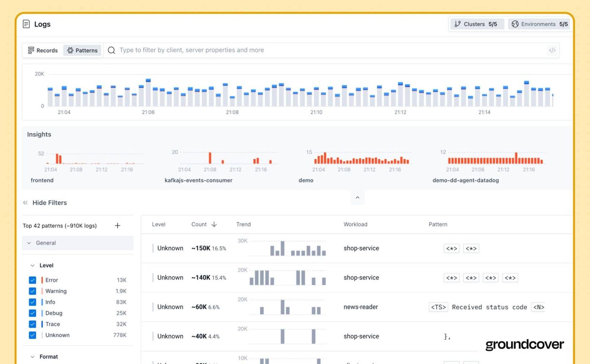
Task: Click the Workload column header
Action: pyautogui.click(x=355, y=224)
